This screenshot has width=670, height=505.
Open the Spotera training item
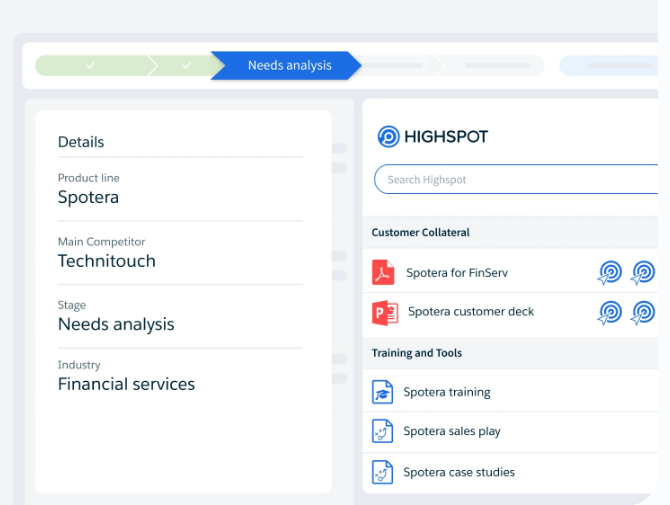[x=447, y=392]
